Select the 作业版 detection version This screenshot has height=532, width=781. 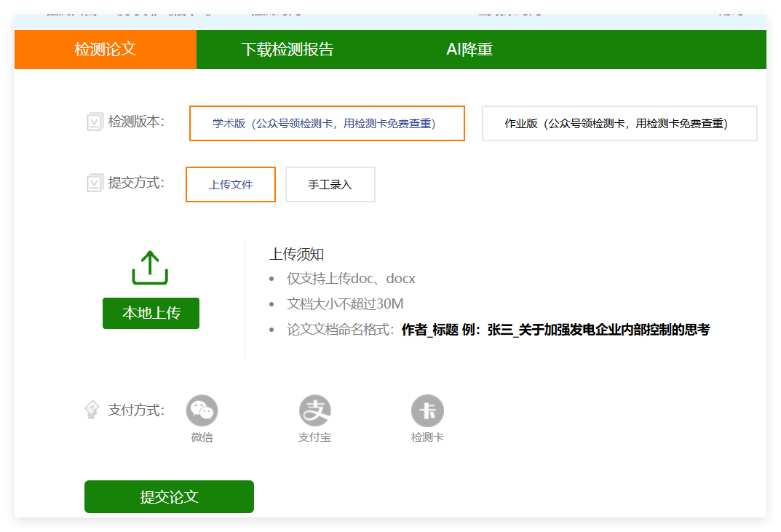coord(619,123)
